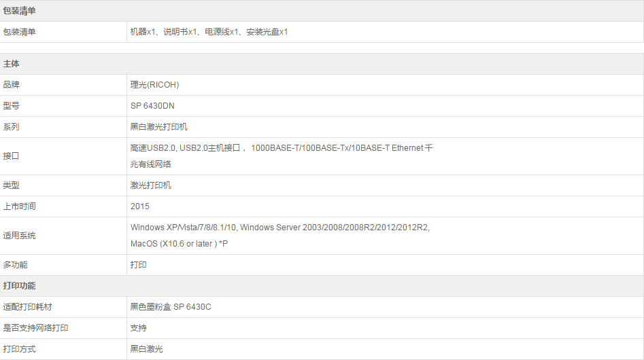Click the 打印功能 section header
This screenshot has height=360, width=644.
pos(322,286)
